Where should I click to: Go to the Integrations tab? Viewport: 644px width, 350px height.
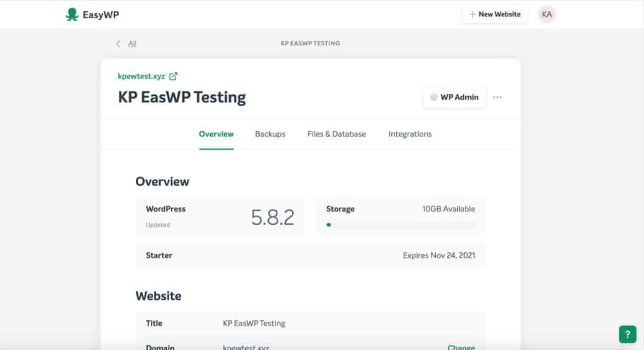click(x=410, y=134)
